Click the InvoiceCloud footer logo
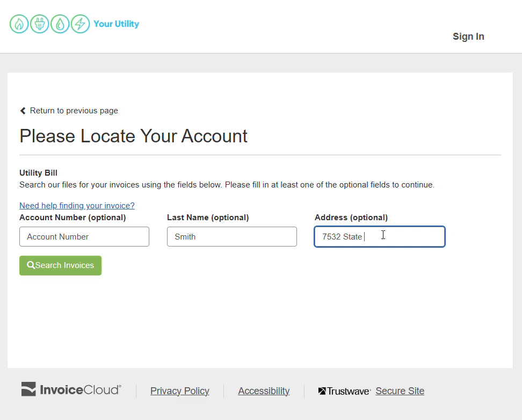The width and height of the screenshot is (522, 420). (71, 390)
